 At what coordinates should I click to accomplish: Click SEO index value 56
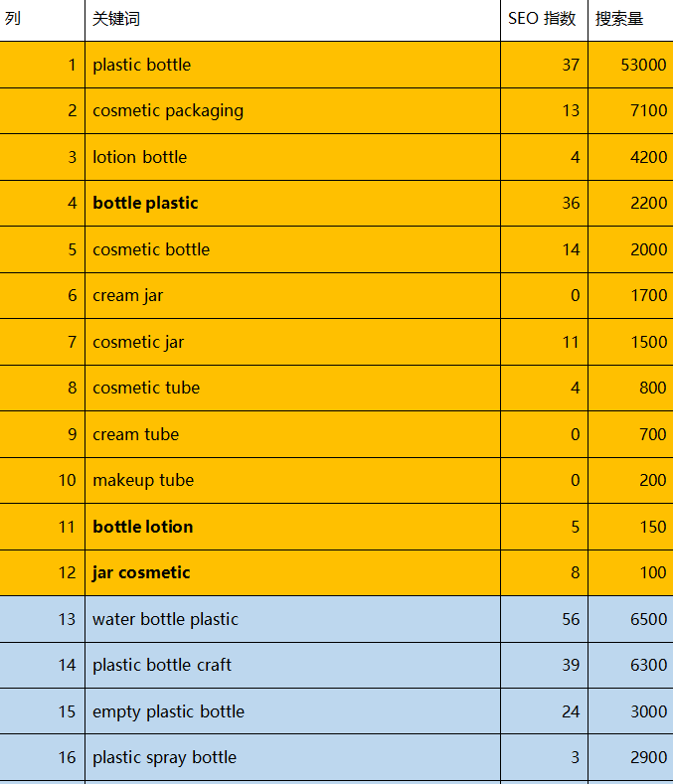(545, 619)
